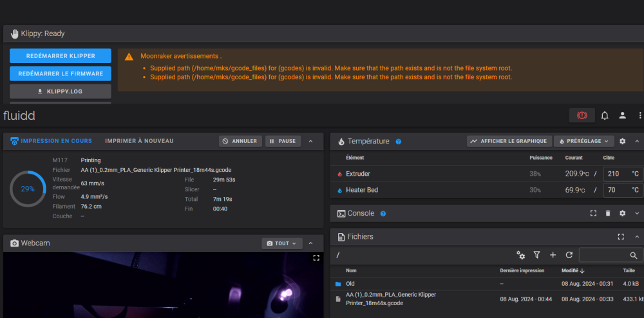Click the Klippy hand icon
The width and height of the screenshot is (644, 318).
pyautogui.click(x=14, y=33)
